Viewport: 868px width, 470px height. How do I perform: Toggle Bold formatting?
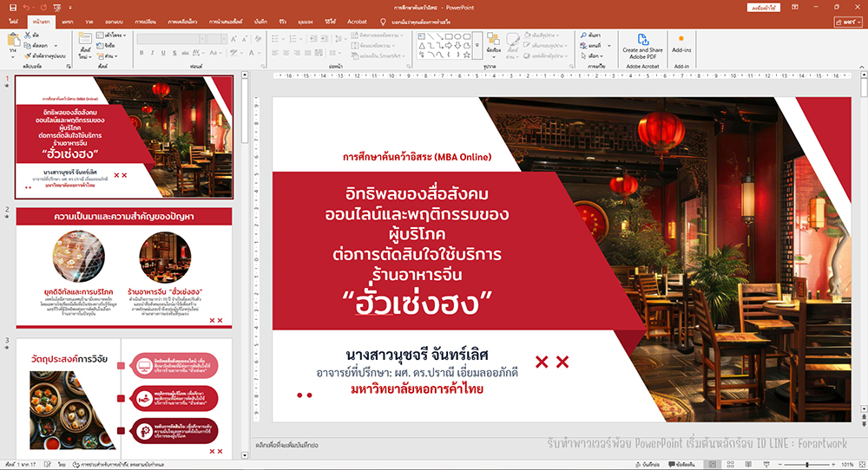[x=141, y=53]
